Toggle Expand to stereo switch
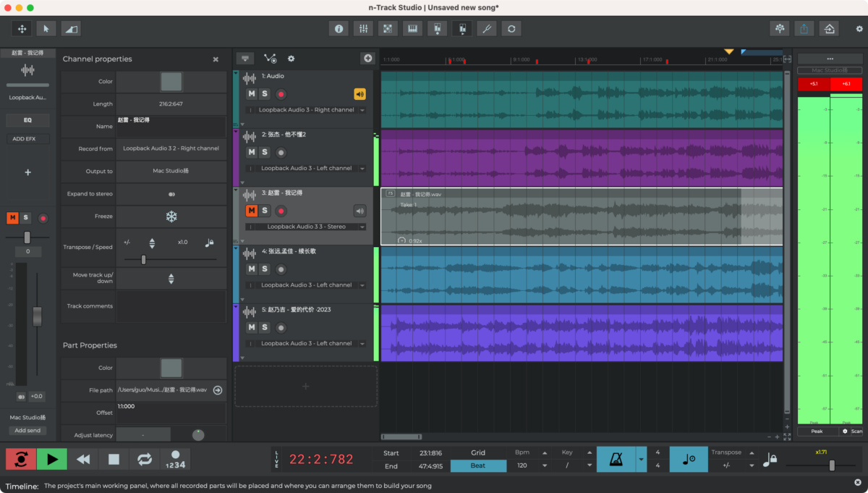Image resolution: width=868 pixels, height=493 pixels. (x=171, y=194)
